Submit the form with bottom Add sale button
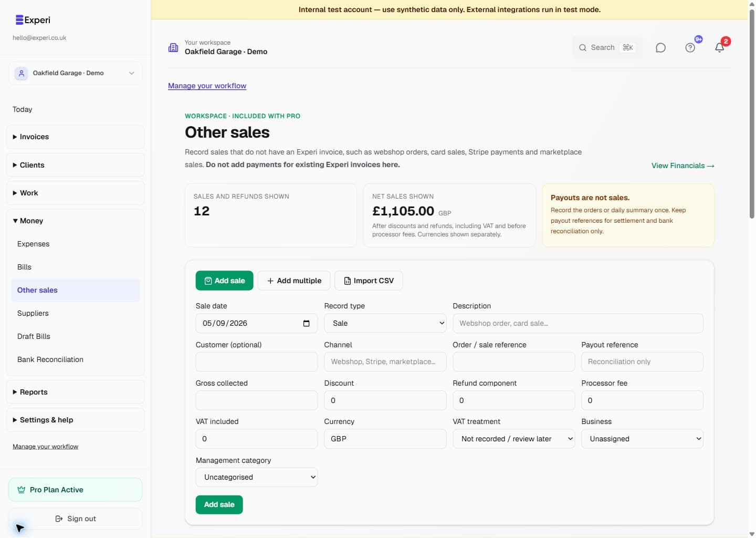756x538 pixels. 219,504
